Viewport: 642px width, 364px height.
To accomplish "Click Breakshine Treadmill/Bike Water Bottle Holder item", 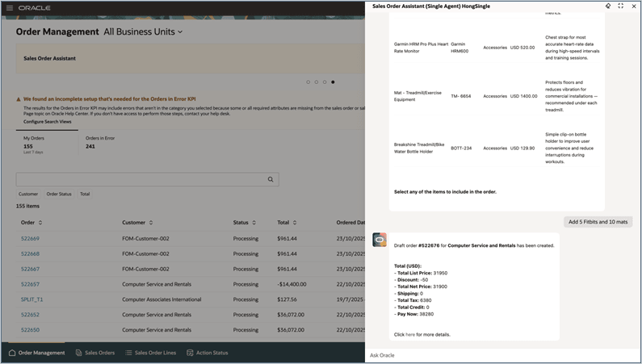I will (419, 148).
